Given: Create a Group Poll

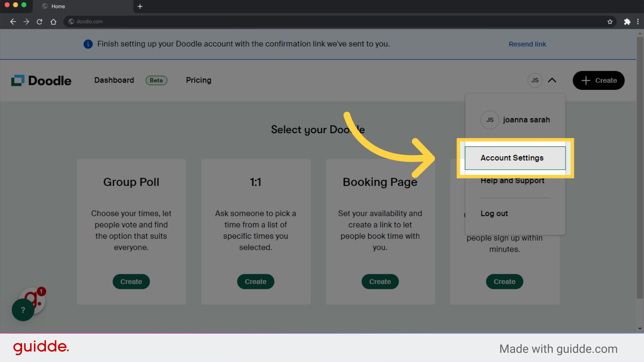Looking at the screenshot, I should click(131, 282).
